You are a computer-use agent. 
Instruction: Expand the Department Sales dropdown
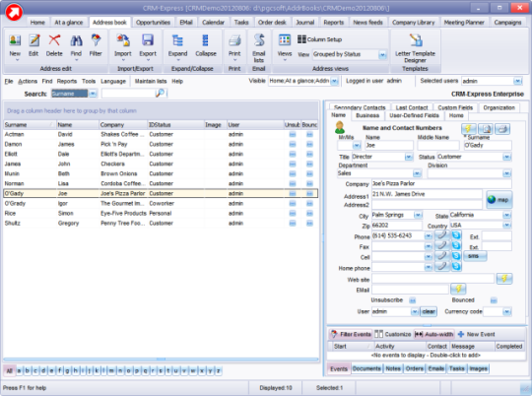(x=417, y=173)
